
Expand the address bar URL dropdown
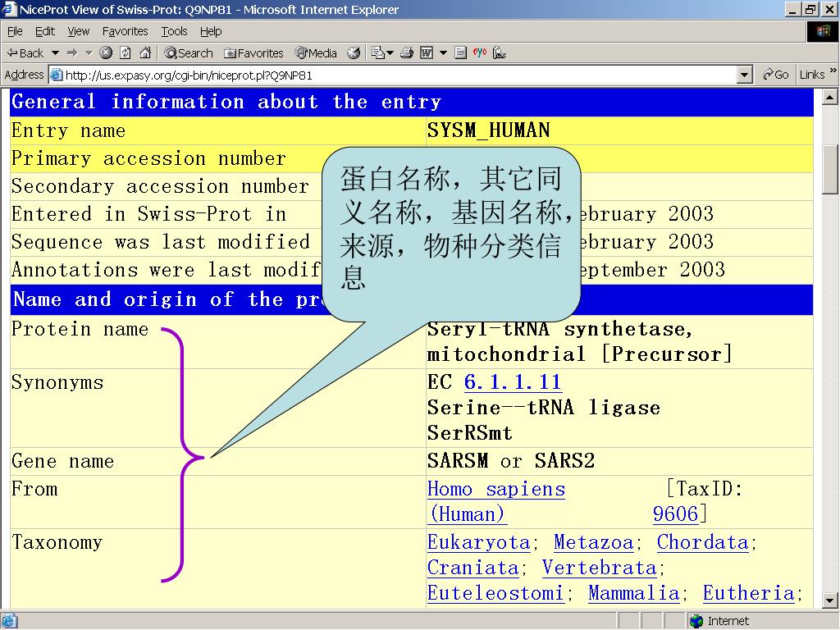[745, 75]
